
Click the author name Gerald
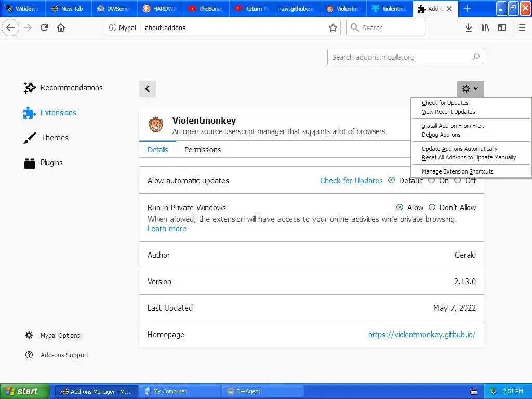[465, 255]
